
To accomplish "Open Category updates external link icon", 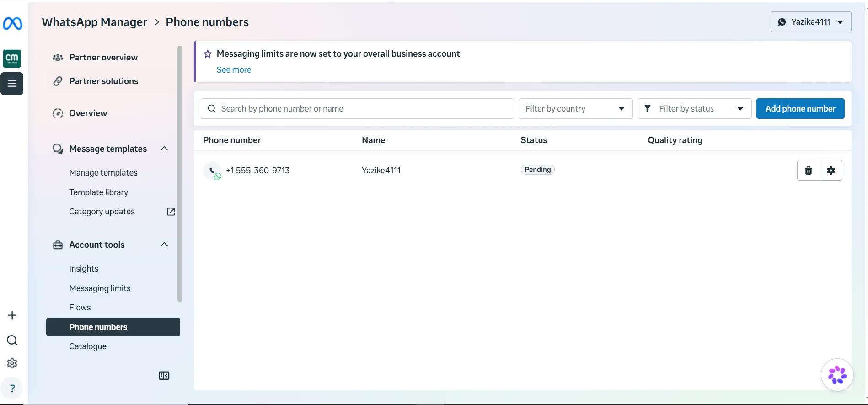I will pyautogui.click(x=171, y=212).
